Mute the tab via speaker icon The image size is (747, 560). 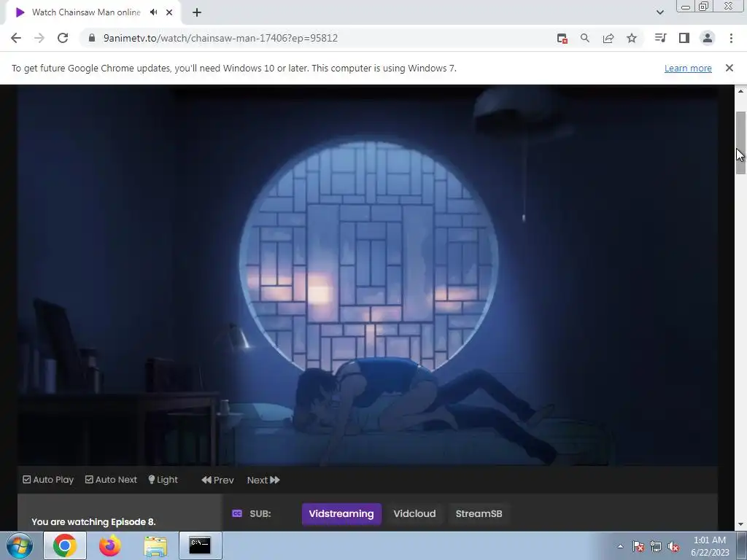153,12
